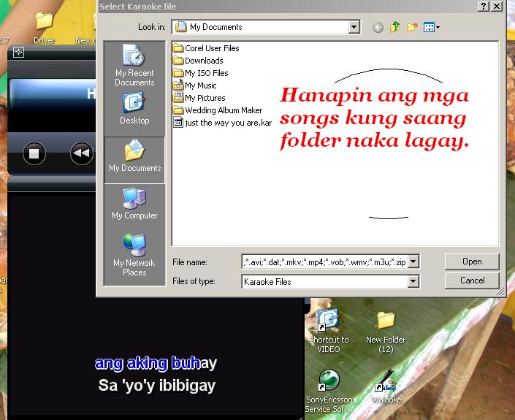Click the Cancel button
This screenshot has width=515, height=420.
coord(472,280)
